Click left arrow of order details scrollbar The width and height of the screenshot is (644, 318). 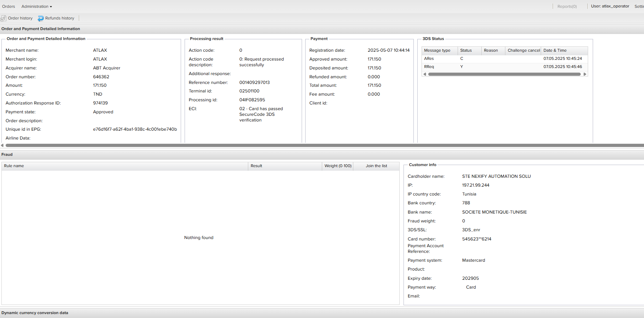coord(2,145)
